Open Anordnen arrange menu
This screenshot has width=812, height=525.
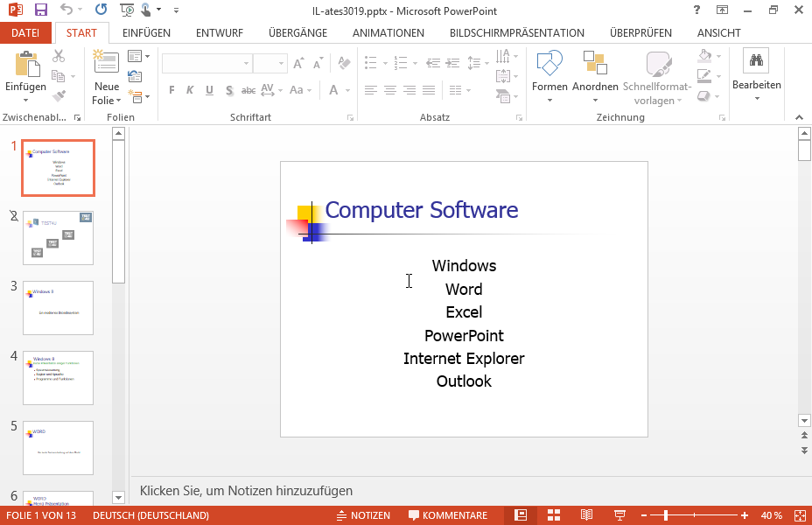tap(595, 76)
